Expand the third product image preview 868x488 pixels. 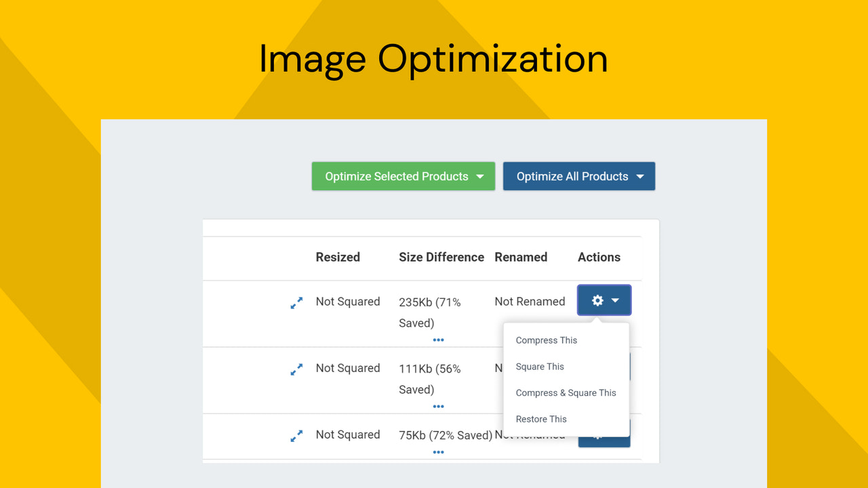point(296,436)
